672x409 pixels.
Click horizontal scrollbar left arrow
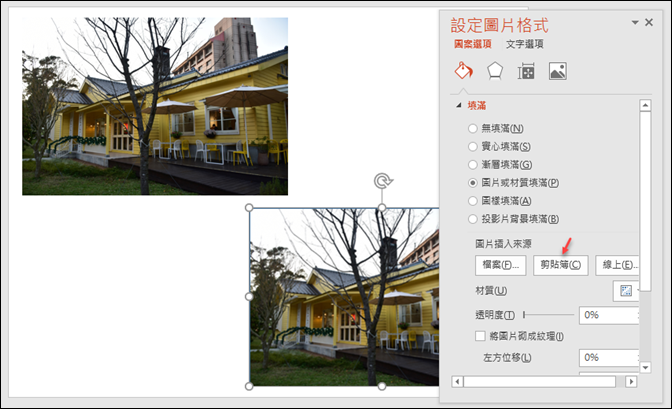pyautogui.click(x=457, y=382)
